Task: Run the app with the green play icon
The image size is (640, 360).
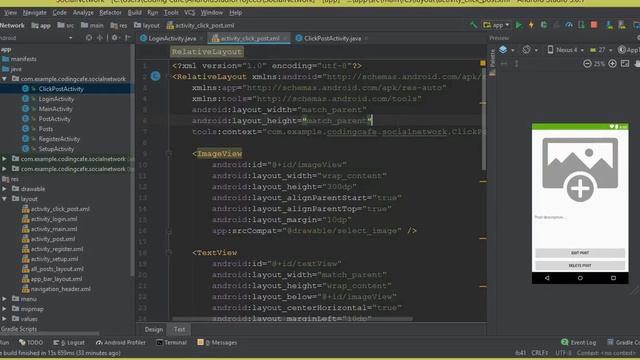Action: (x=519, y=25)
